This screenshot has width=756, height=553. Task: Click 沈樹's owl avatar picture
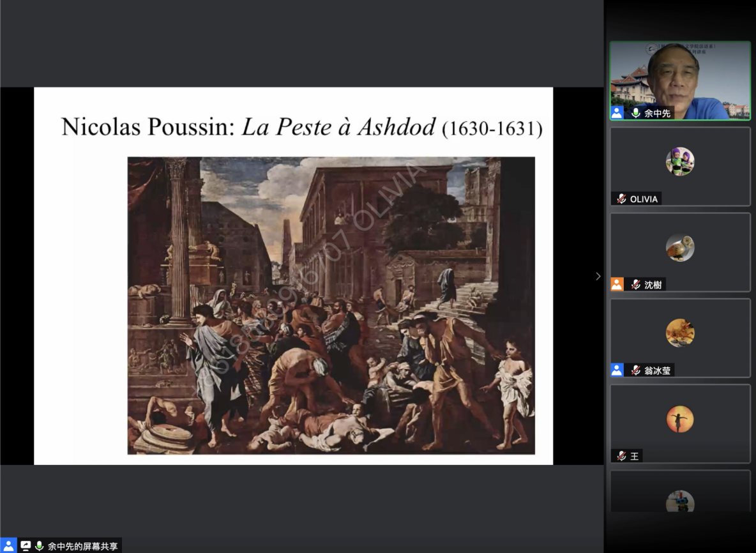point(680,247)
